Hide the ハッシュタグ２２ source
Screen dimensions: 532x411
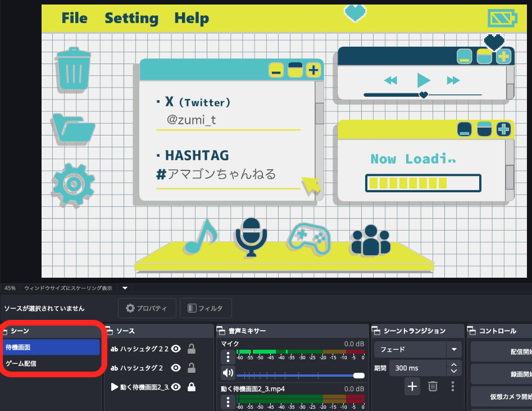[176, 349]
